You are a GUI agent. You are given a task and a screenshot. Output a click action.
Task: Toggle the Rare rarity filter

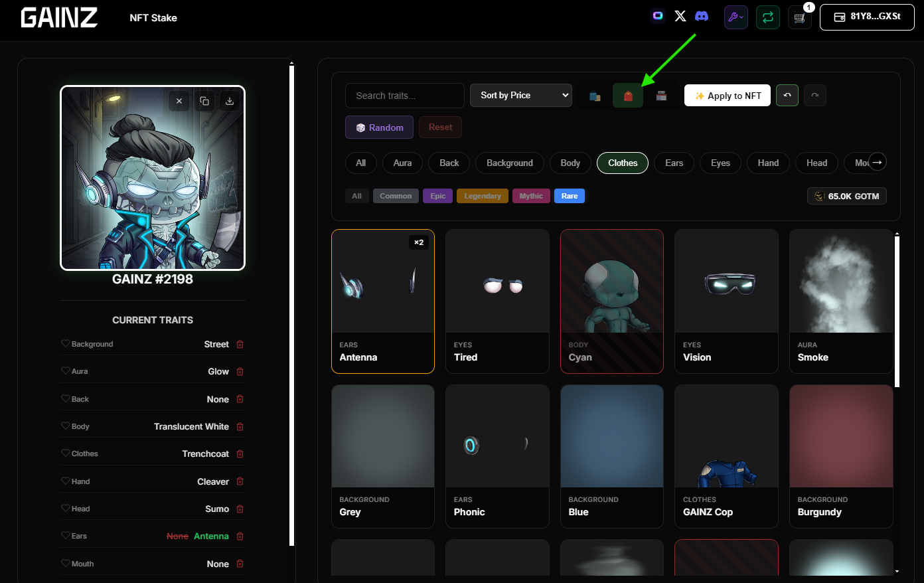pyautogui.click(x=570, y=196)
